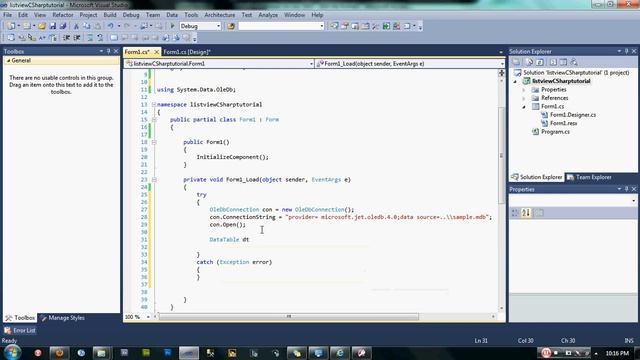Image resolution: width=640 pixels, height=360 pixels.
Task: Toggle auto-hide pin on Solution Explorer
Action: 627,51
